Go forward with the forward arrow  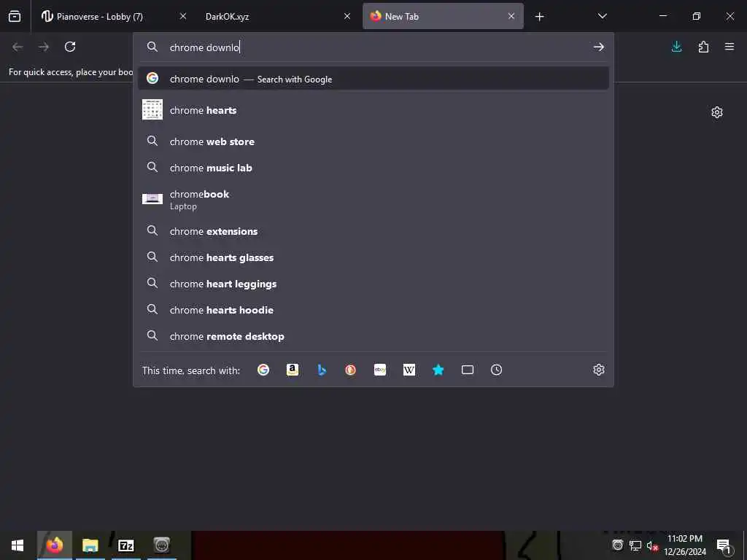44,47
